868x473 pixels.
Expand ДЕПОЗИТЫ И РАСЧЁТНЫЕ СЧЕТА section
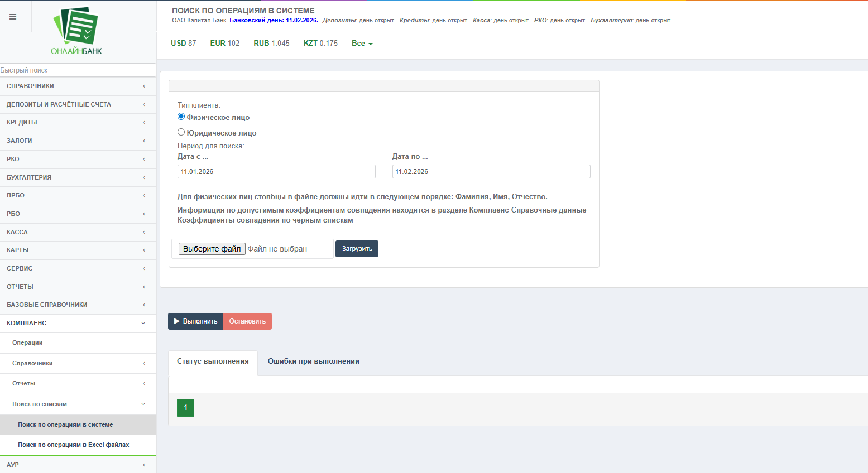pyautogui.click(x=78, y=104)
